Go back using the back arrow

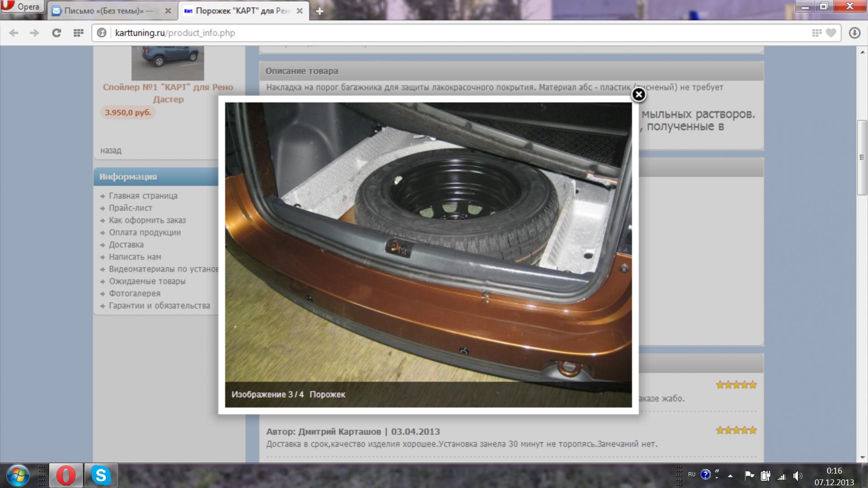pos(14,33)
